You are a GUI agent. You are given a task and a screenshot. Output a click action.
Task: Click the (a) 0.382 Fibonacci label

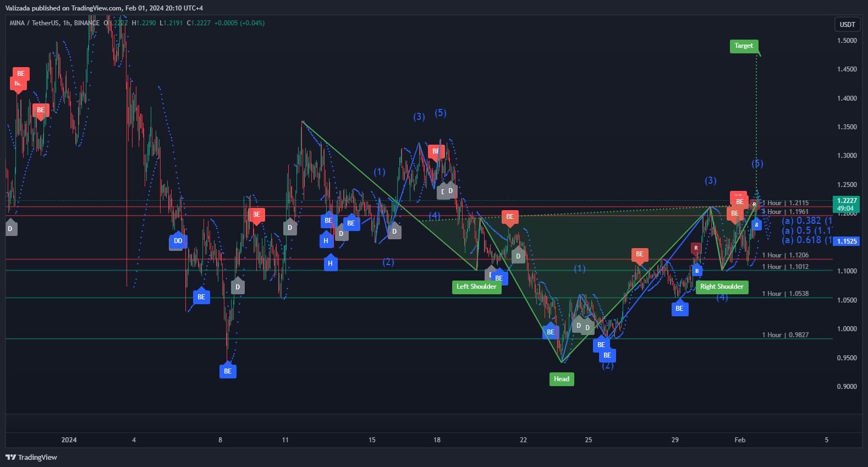(x=807, y=221)
